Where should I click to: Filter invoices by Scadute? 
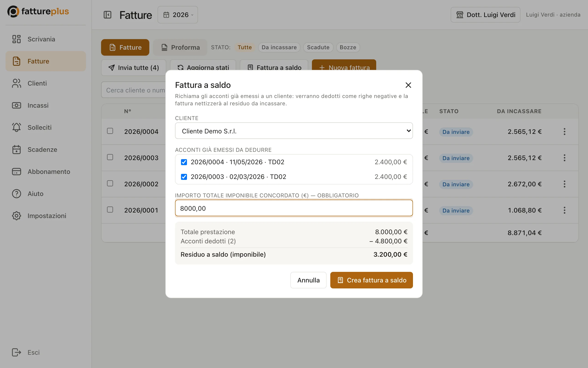click(318, 47)
